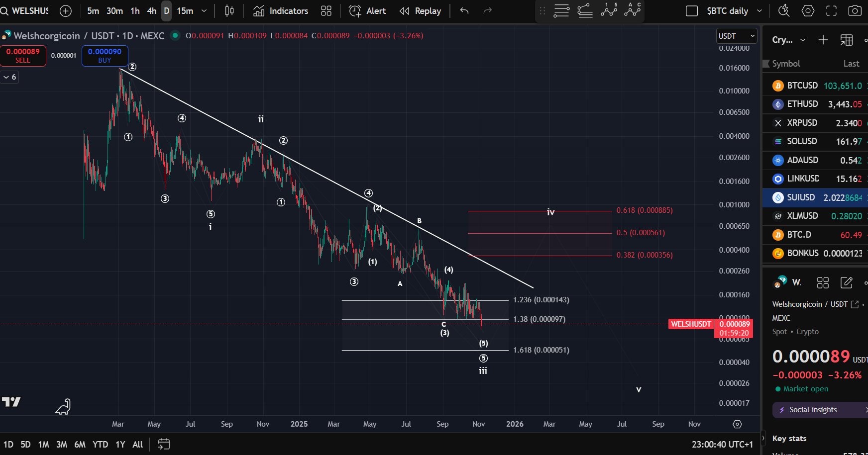This screenshot has height=455, width=868.
Task: Open the candlestick chart type menu
Action: tap(229, 11)
